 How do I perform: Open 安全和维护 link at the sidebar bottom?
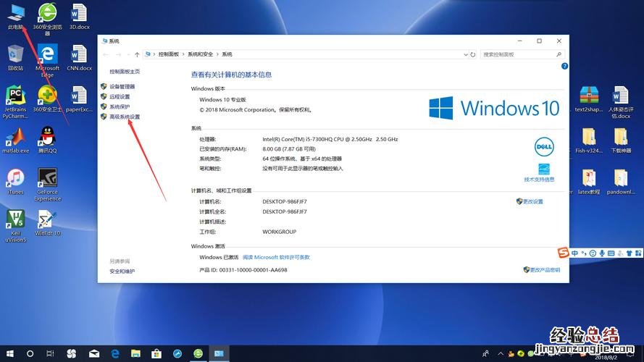[x=122, y=271]
